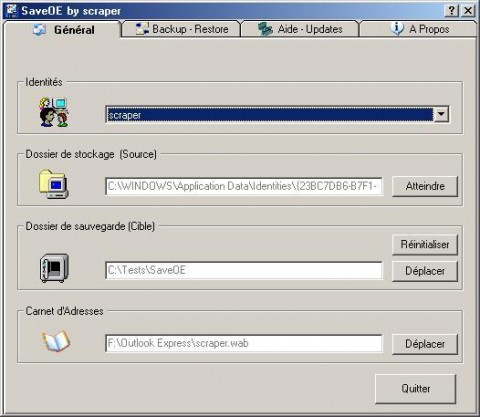Click the Réinitialiser button
The width and height of the screenshot is (480, 417).
425,245
